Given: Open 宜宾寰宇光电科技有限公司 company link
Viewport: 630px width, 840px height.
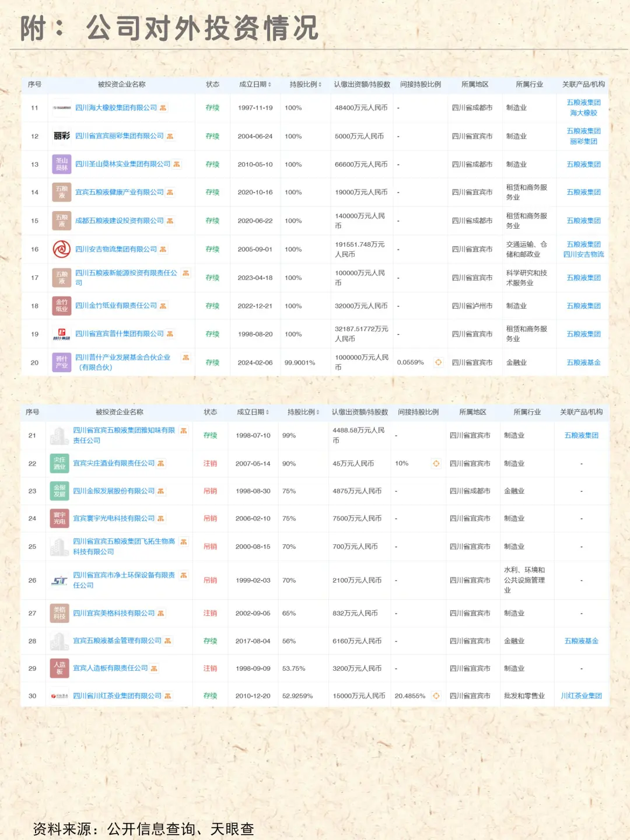Looking at the screenshot, I should click(114, 519).
